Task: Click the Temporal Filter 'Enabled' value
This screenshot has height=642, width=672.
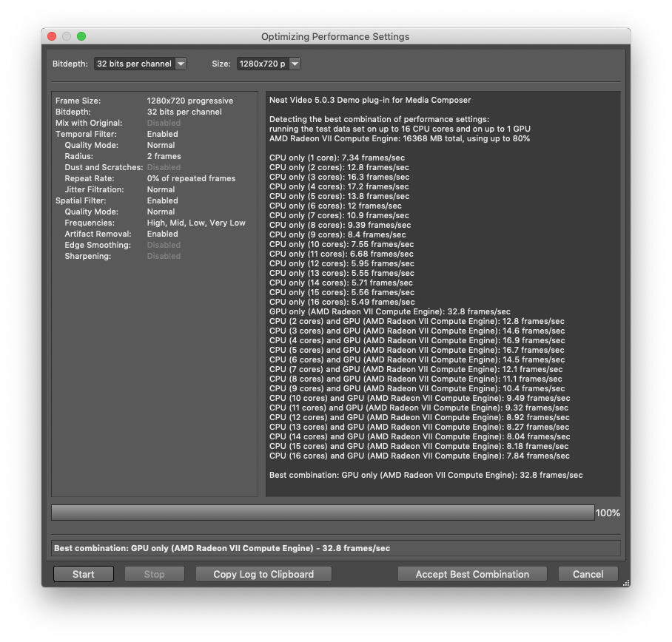Action: [x=162, y=134]
